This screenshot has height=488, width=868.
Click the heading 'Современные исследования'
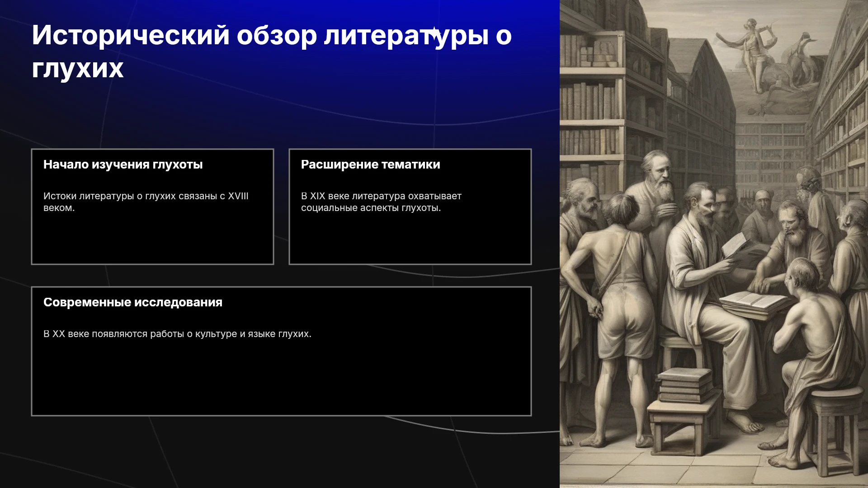(133, 302)
